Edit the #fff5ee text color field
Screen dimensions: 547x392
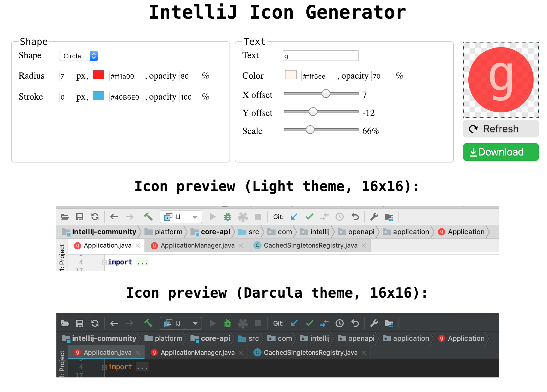pos(319,76)
